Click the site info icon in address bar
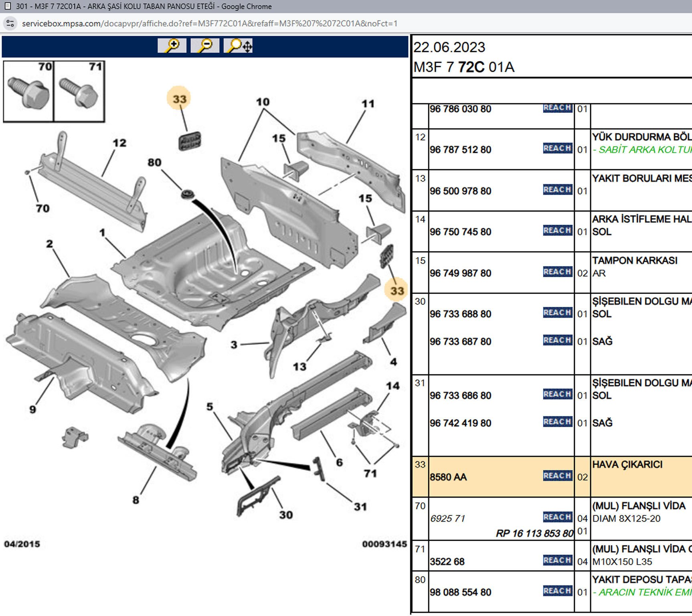The height and width of the screenshot is (616, 692). click(10, 23)
